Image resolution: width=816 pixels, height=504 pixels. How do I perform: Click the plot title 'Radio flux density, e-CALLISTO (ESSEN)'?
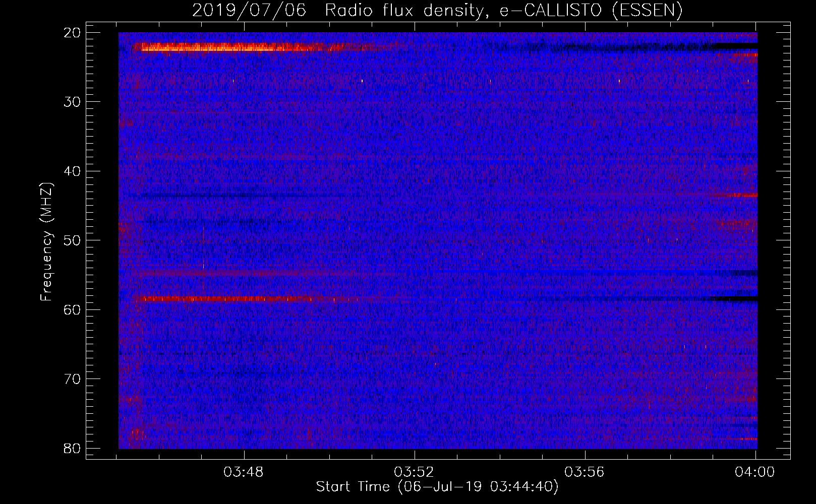point(503,11)
